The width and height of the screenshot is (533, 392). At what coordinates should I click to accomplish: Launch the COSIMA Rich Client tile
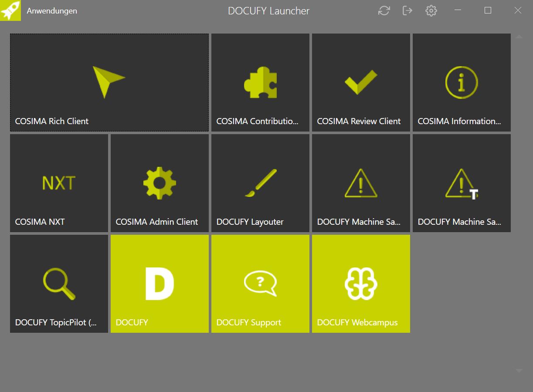tap(109, 83)
